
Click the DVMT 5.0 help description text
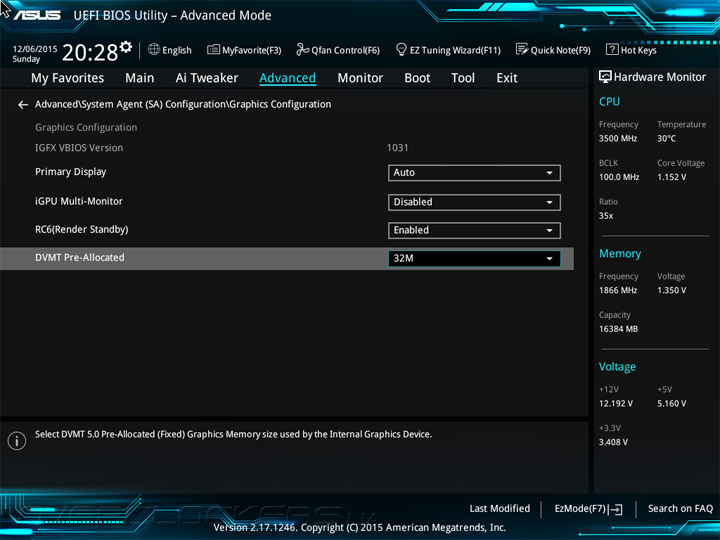[x=233, y=434]
